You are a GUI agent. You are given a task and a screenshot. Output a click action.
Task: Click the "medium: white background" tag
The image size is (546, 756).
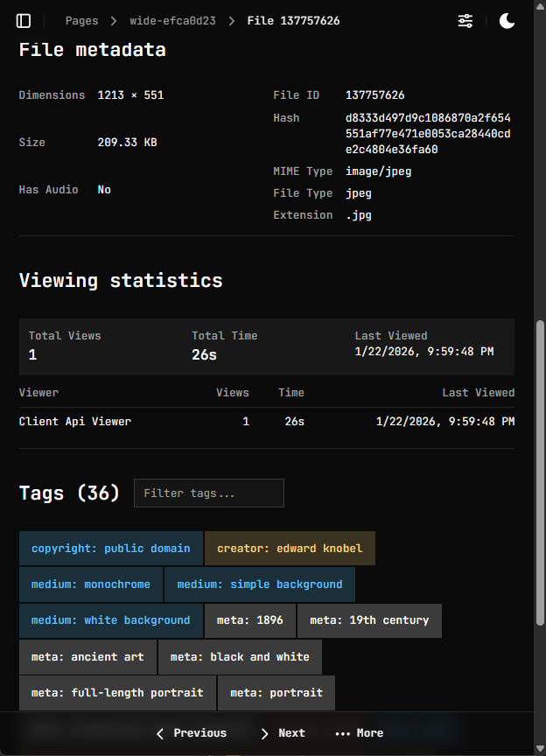pyautogui.click(x=110, y=620)
